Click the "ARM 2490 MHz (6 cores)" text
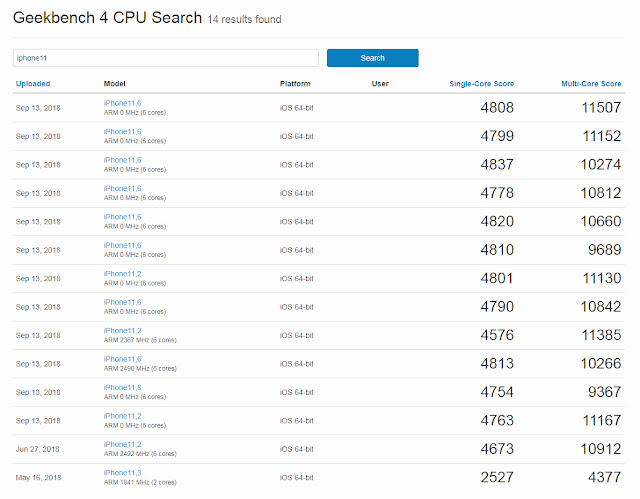 (x=140, y=368)
